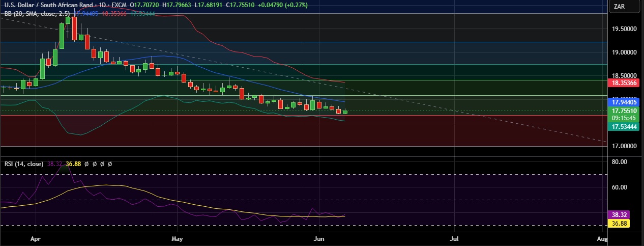Click the Apr label on time axis
Image resolution: width=644 pixels, height=246 pixels.
click(x=35, y=238)
